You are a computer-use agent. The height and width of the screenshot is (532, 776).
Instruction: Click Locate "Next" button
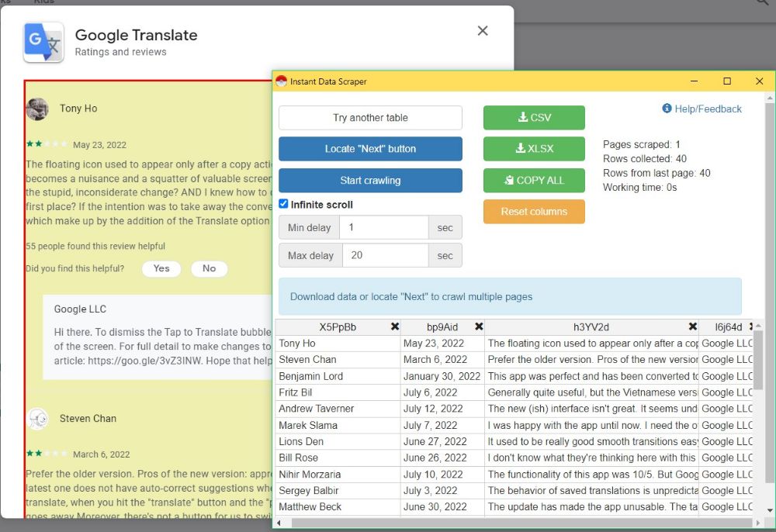pos(370,149)
